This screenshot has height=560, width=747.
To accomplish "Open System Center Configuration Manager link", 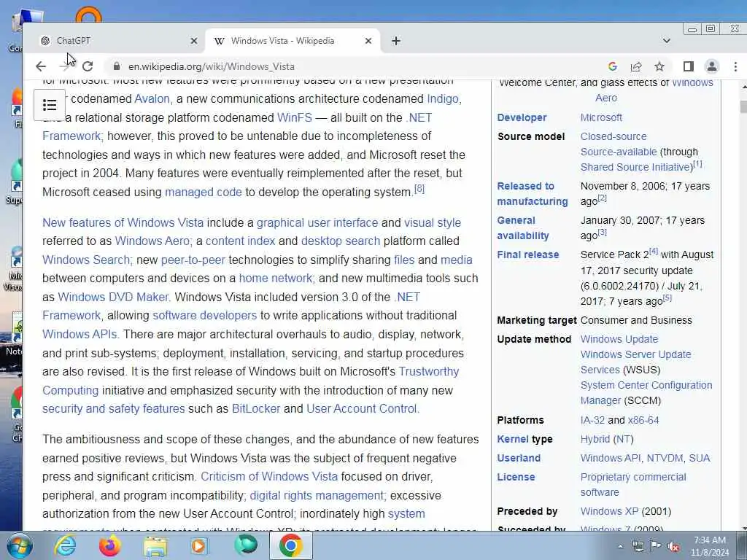I will (646, 393).
